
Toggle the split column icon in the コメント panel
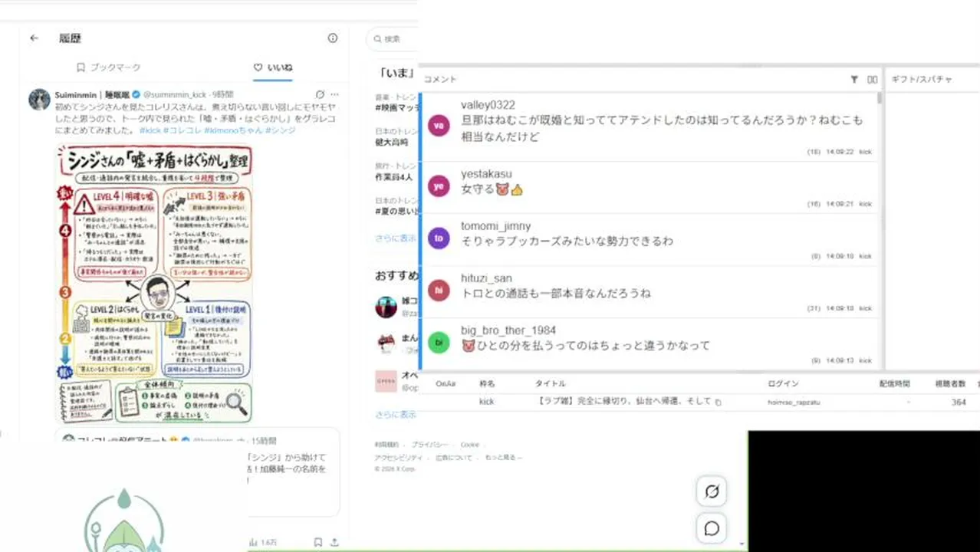(x=872, y=79)
